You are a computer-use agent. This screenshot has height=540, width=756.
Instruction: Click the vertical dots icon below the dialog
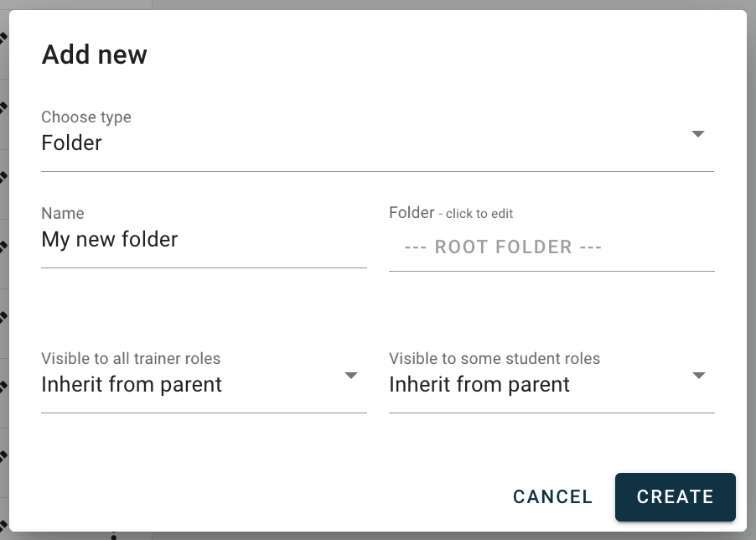(113, 536)
